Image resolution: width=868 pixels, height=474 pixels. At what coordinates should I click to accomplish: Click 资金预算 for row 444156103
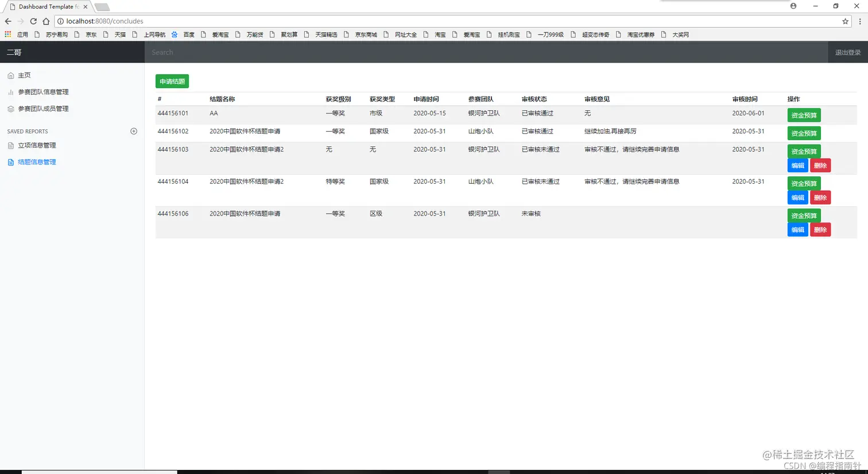[x=804, y=151]
